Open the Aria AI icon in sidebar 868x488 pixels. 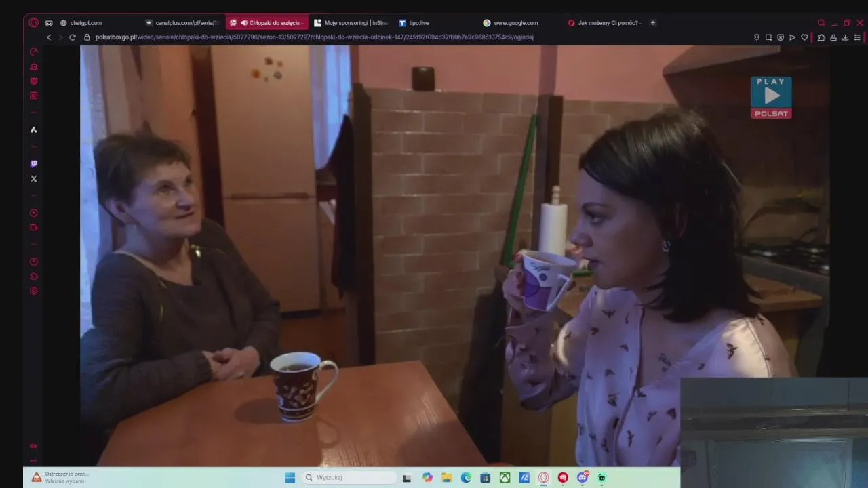34,129
